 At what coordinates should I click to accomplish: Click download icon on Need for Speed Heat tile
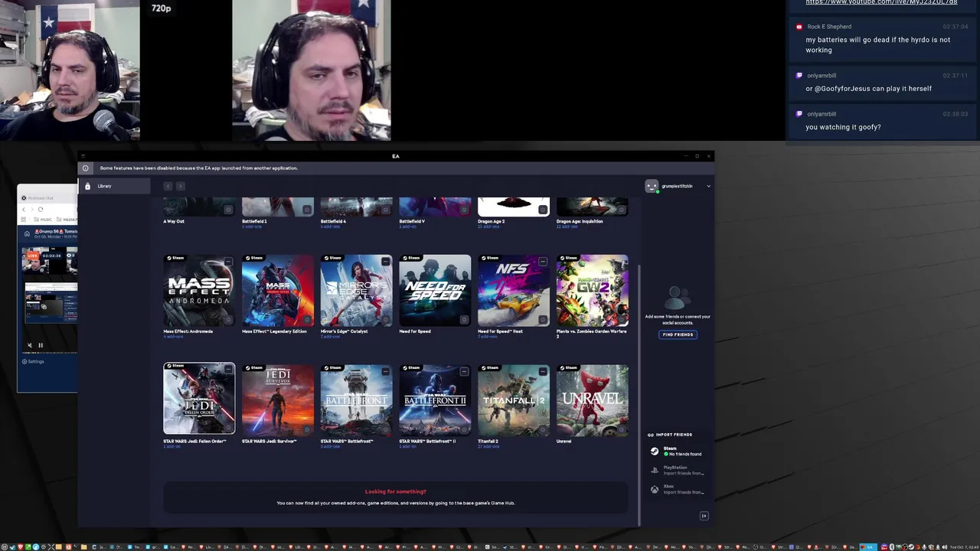click(x=543, y=320)
